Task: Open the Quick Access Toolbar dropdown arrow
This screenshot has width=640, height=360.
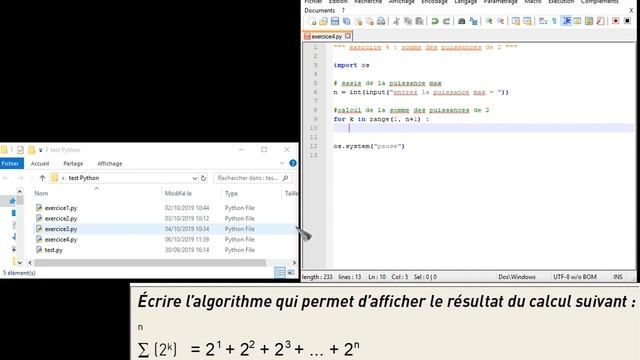Action: [x=40, y=150]
